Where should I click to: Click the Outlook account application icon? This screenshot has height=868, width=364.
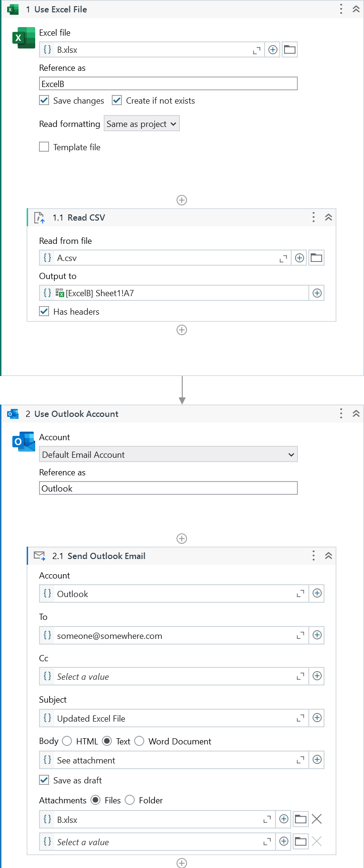pyautogui.click(x=23, y=442)
